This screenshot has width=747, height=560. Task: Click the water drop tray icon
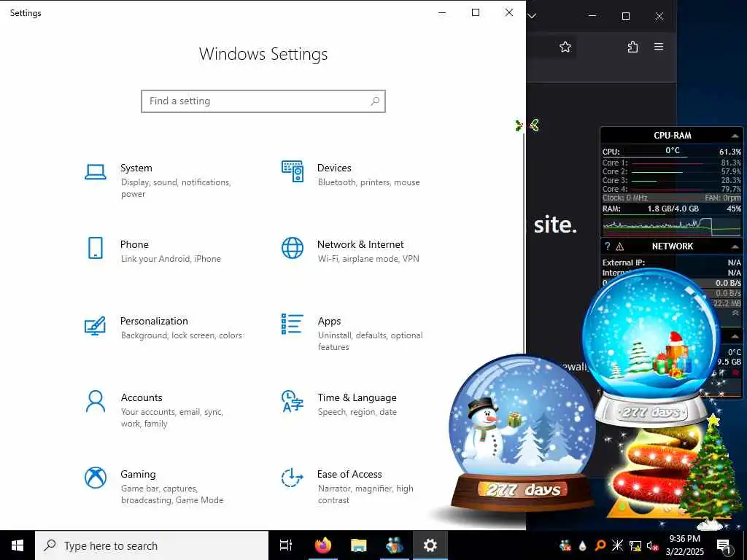coord(583,545)
